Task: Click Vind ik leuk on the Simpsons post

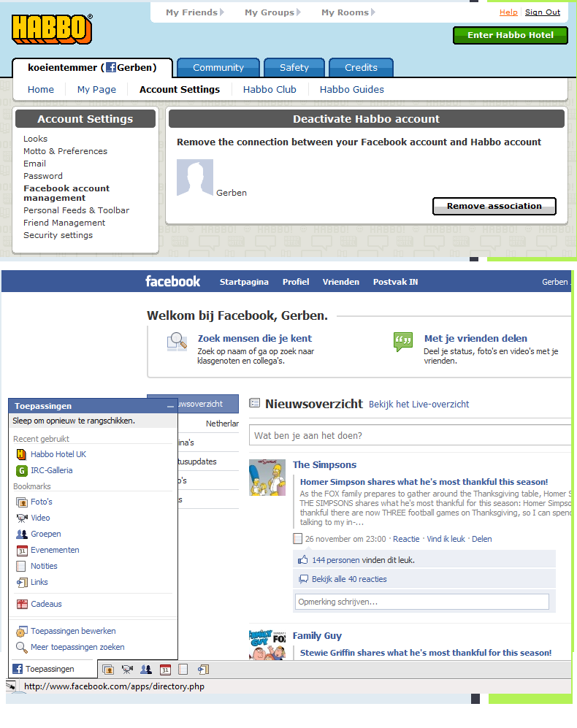Action: click(446, 539)
